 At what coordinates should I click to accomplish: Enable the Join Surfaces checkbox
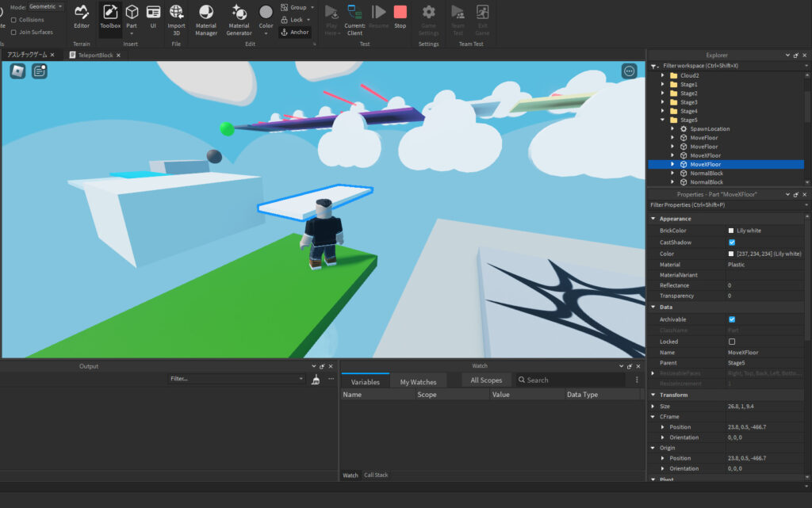click(14, 32)
